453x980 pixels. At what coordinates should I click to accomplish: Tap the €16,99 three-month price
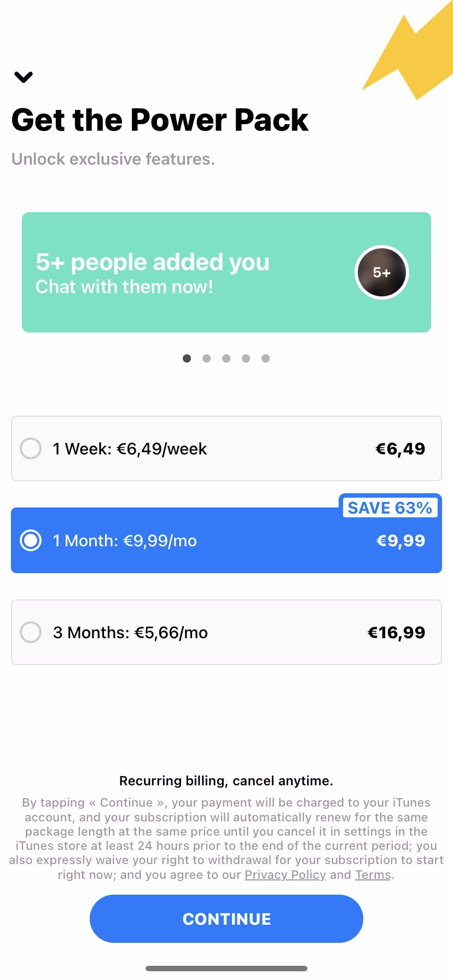396,633
